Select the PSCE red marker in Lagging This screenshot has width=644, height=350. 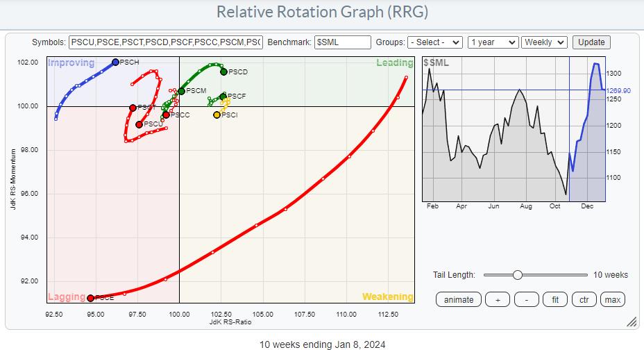pyautogui.click(x=91, y=298)
